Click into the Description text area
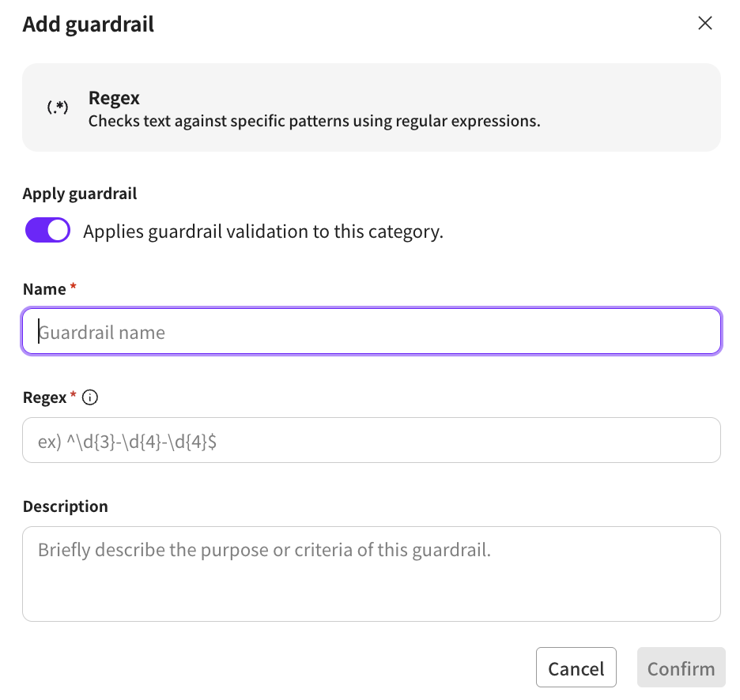This screenshot has width=740, height=700. 372,574
